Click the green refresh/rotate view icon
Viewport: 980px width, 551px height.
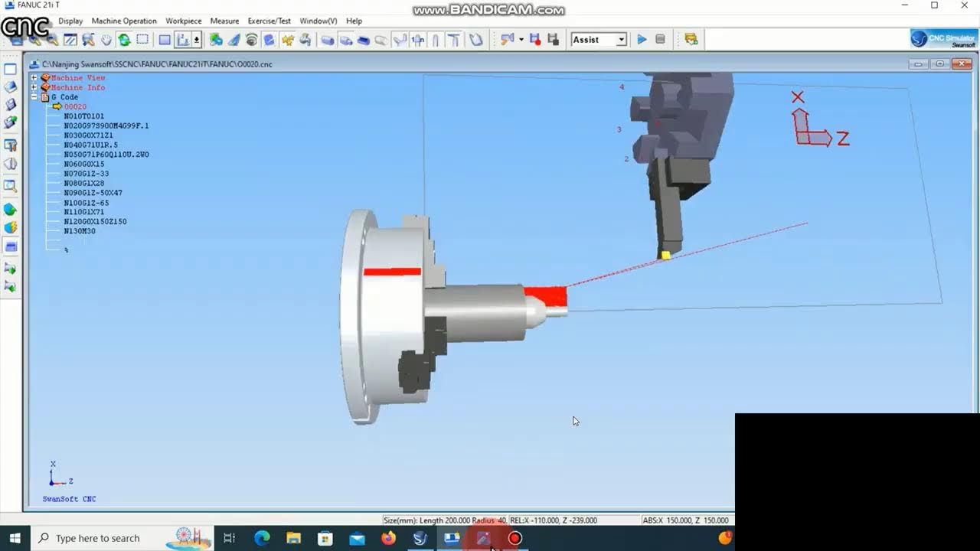[x=124, y=40]
